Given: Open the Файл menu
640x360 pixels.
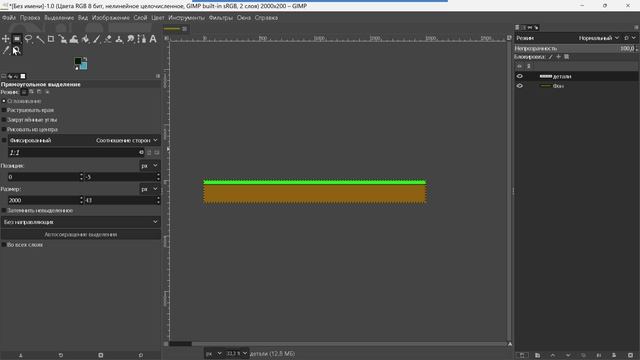Looking at the screenshot, I should point(9,18).
